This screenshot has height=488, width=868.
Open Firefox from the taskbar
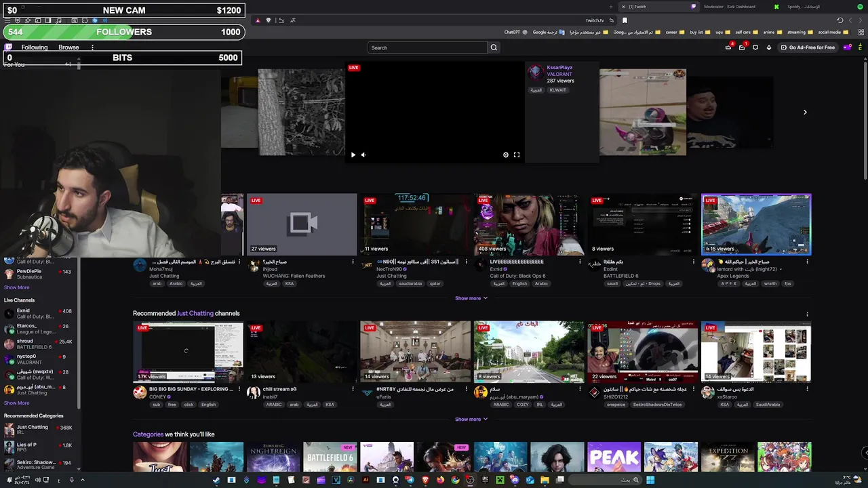[x=440, y=480]
